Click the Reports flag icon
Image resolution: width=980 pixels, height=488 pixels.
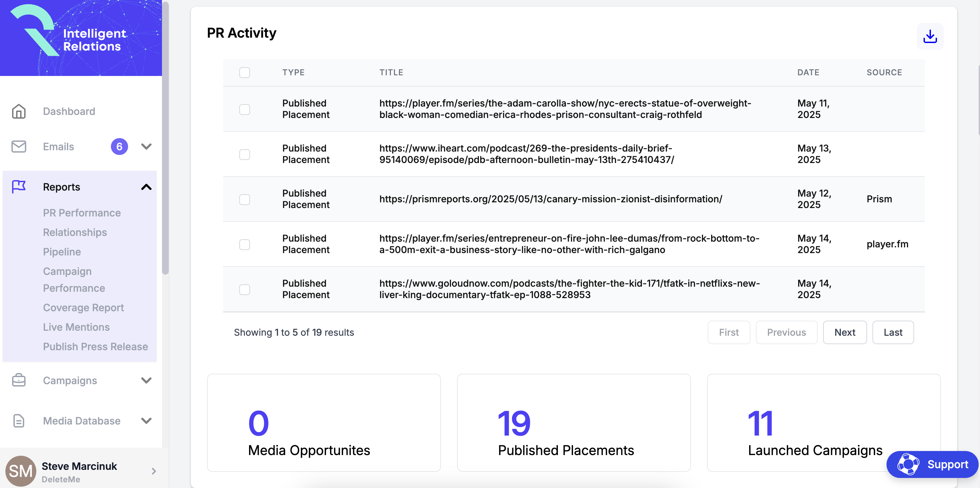pos(18,187)
